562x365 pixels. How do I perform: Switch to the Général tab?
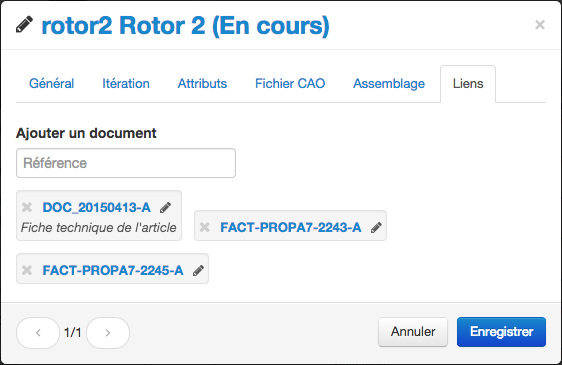(52, 84)
